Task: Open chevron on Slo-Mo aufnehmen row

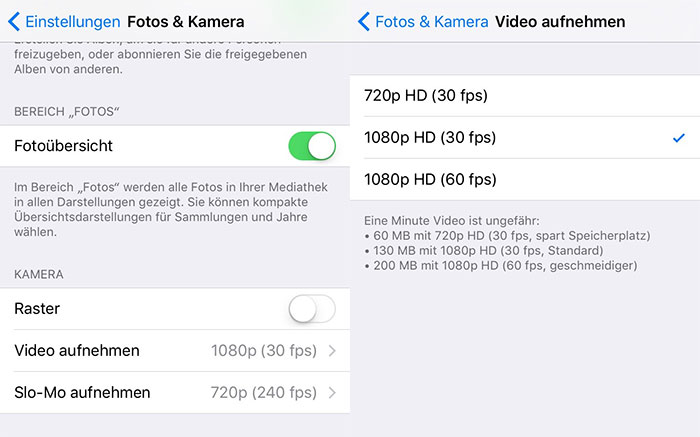Action: 332,393
